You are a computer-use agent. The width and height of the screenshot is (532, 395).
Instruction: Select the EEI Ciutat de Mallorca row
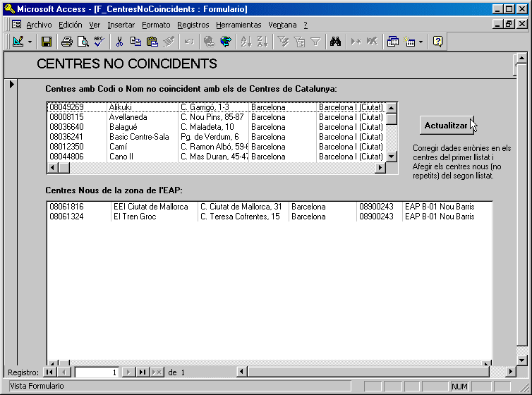(x=270, y=207)
